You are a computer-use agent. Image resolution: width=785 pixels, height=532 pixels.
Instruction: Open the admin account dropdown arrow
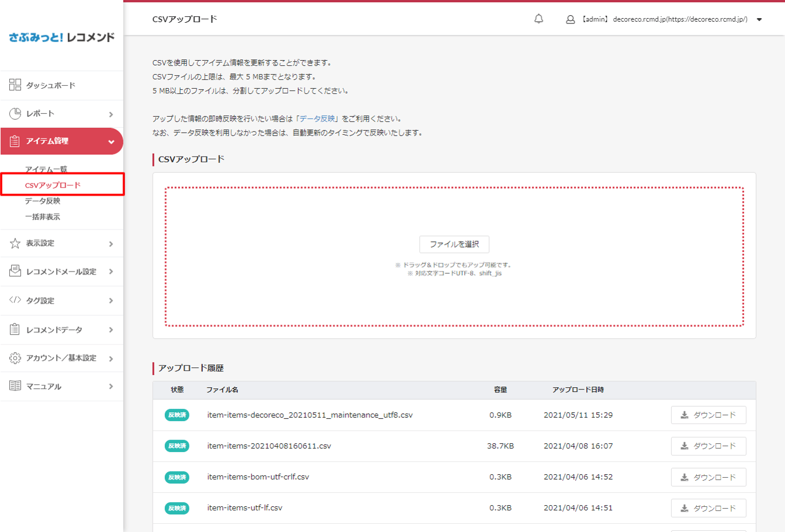click(759, 20)
